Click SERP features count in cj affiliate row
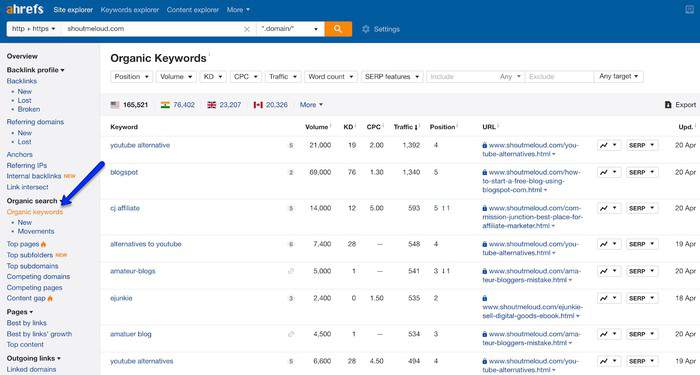 291,208
